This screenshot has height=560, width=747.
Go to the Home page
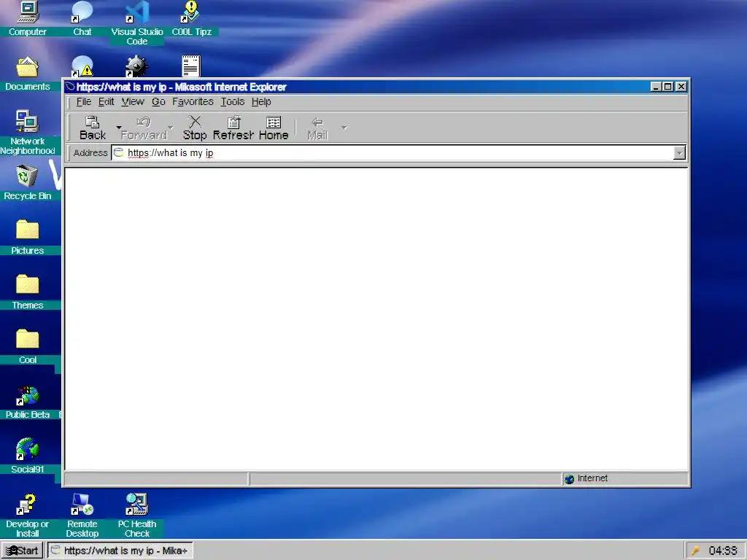tap(274, 128)
